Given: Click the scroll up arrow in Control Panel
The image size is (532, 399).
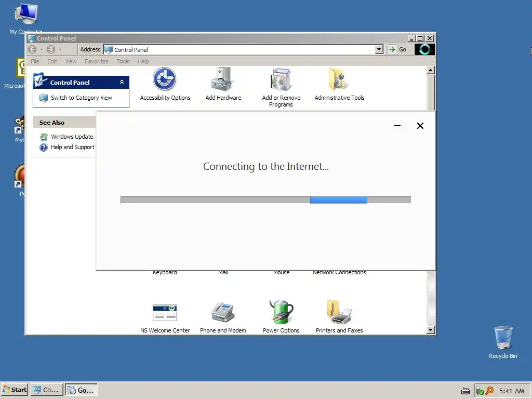Looking at the screenshot, I should click(431, 70).
